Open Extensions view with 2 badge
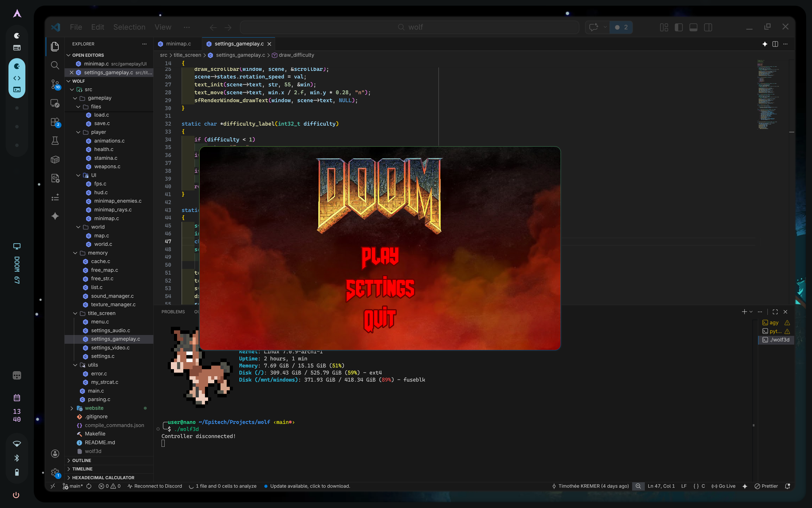The image size is (812, 508). coord(55,122)
